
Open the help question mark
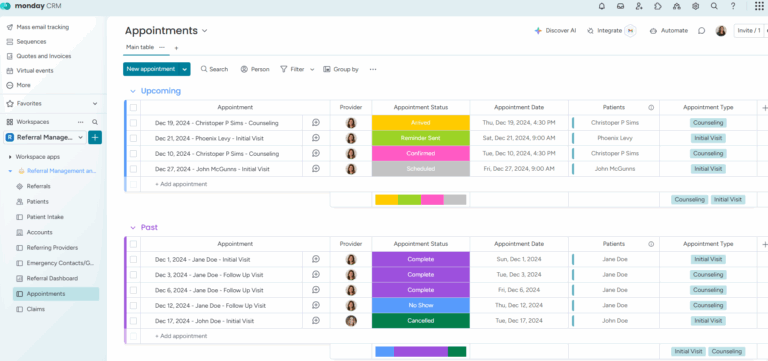point(733,6)
